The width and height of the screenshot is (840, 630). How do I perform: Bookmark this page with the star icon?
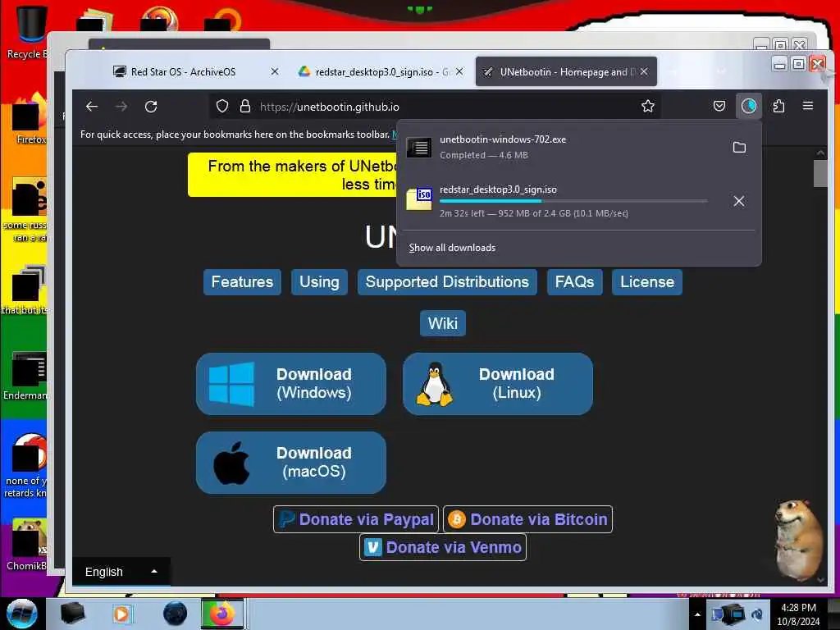coord(648,107)
